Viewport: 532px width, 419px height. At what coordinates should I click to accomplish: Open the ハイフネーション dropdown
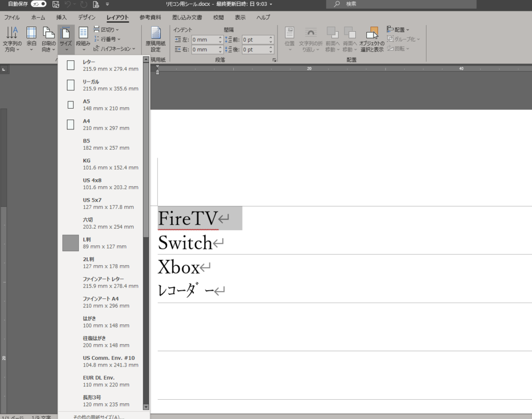(114, 48)
